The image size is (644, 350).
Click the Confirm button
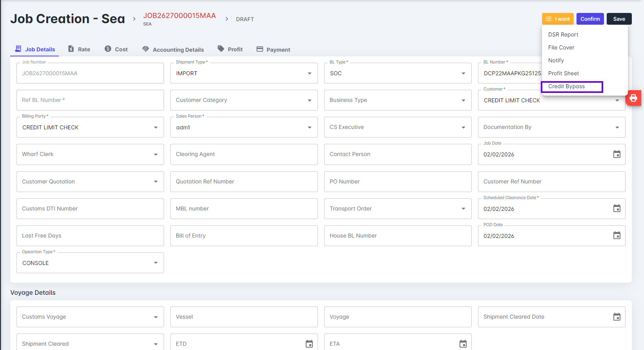click(x=590, y=19)
